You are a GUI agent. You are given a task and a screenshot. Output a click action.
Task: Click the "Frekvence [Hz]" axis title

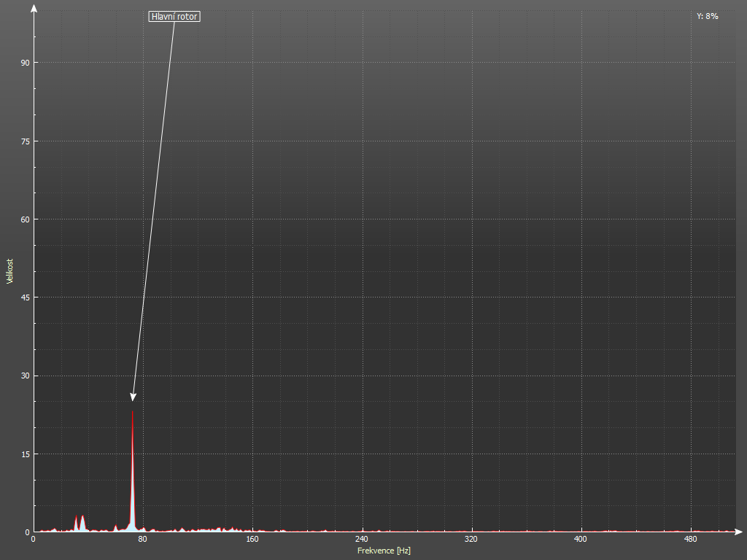point(384,551)
